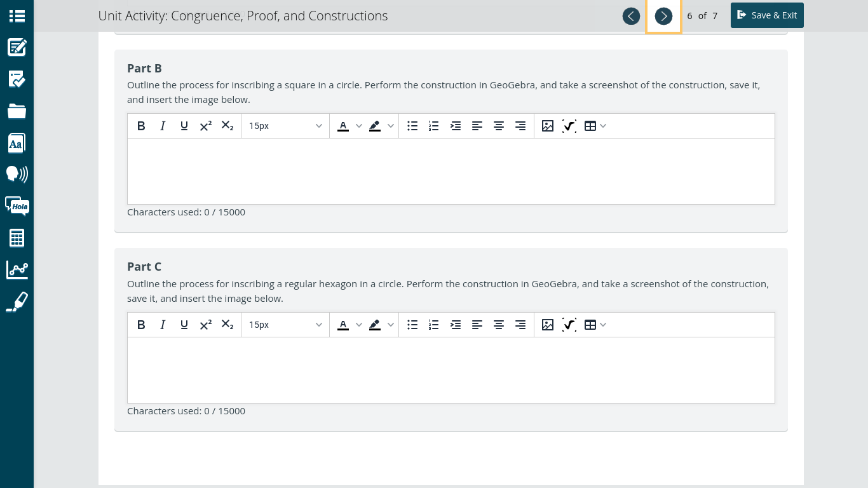Expand text color options in Part B
The image size is (868, 488).
pos(359,126)
